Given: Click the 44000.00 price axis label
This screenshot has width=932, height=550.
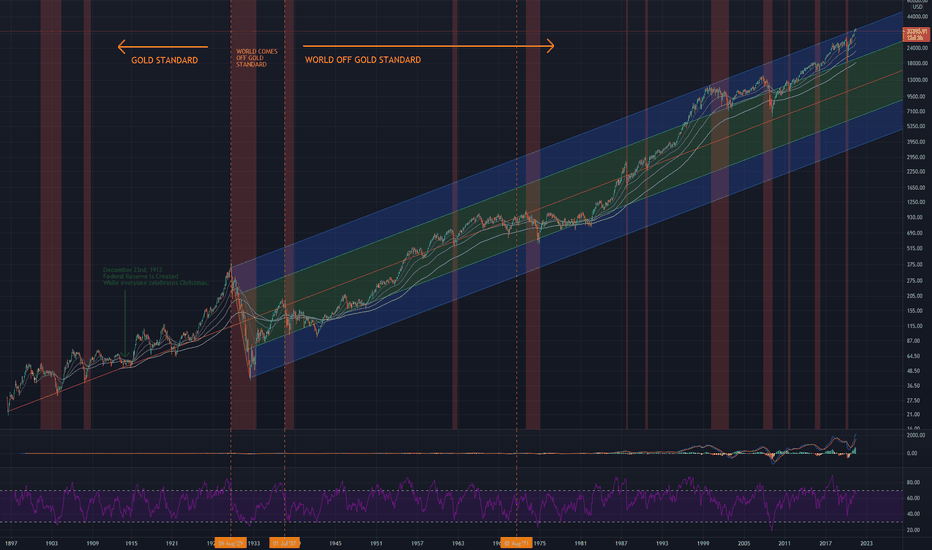Looking at the screenshot, I should click(x=917, y=17).
